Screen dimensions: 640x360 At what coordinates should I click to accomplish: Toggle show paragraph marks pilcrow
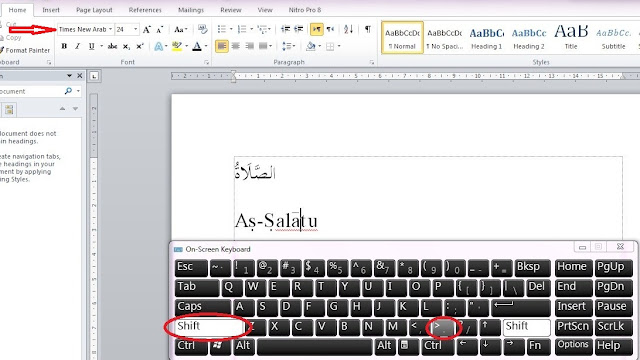click(368, 29)
